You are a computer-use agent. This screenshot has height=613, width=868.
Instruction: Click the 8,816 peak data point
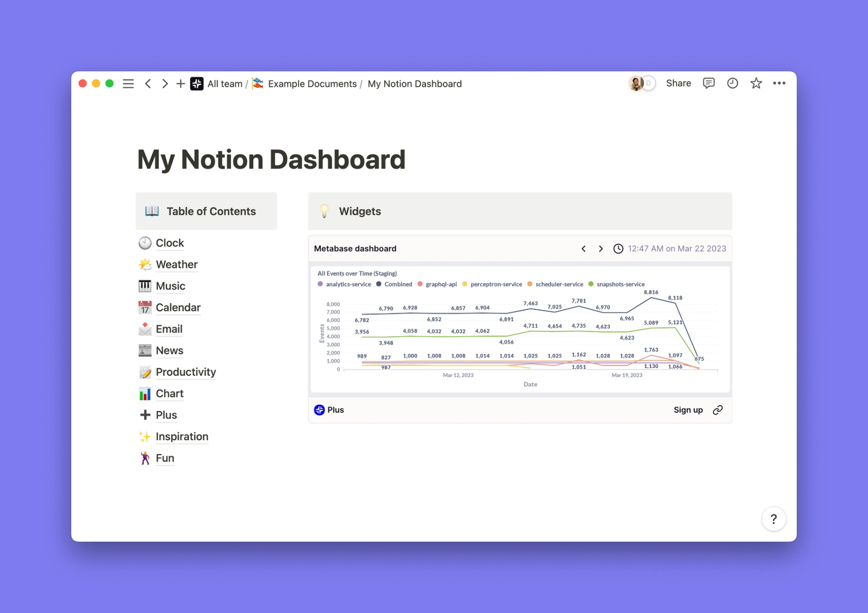(651, 297)
